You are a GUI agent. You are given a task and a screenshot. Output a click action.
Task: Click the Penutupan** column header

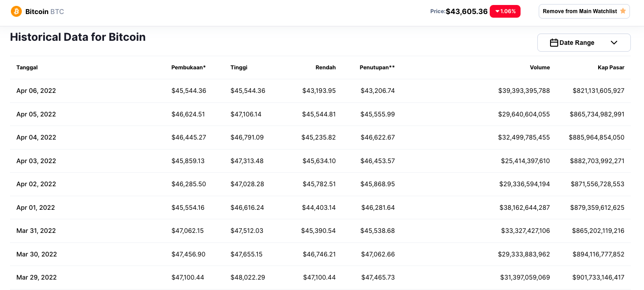[377, 68]
